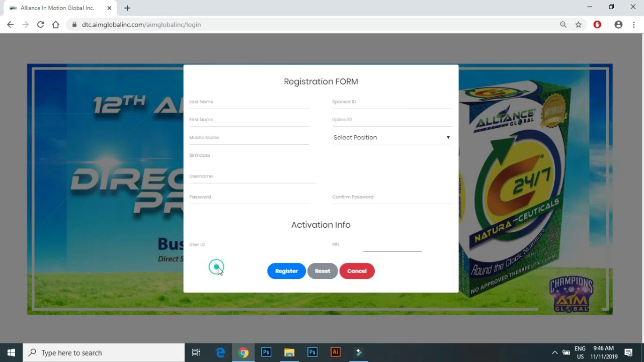Open a new browser tab
This screenshot has width=644, height=362.
[x=127, y=8]
